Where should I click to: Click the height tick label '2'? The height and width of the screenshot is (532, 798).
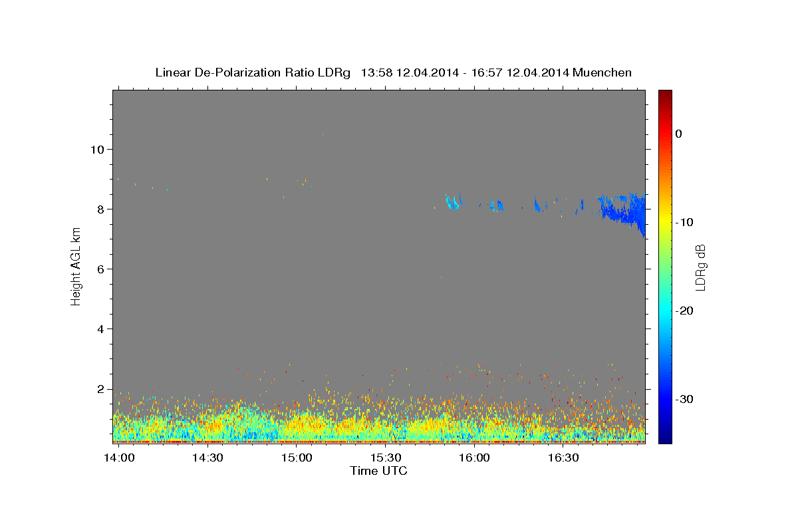[x=100, y=389]
